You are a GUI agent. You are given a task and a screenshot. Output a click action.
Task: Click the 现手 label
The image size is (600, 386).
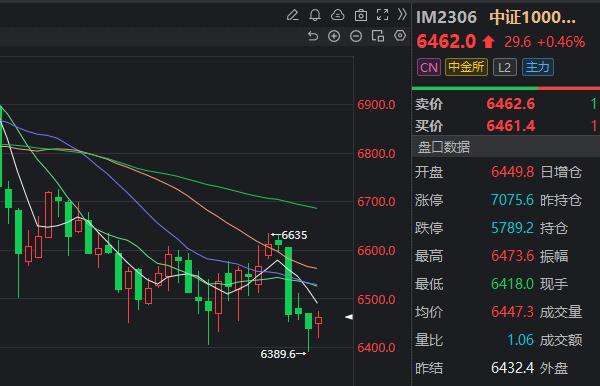554,284
